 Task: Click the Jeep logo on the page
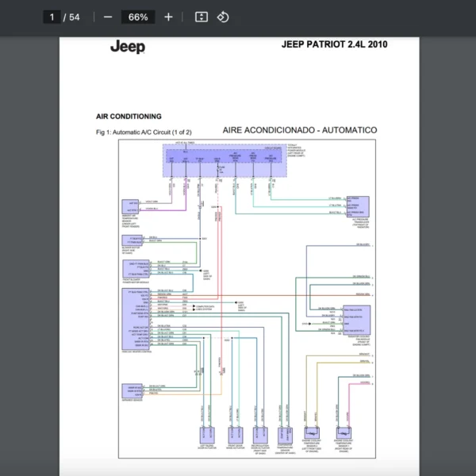click(127, 47)
